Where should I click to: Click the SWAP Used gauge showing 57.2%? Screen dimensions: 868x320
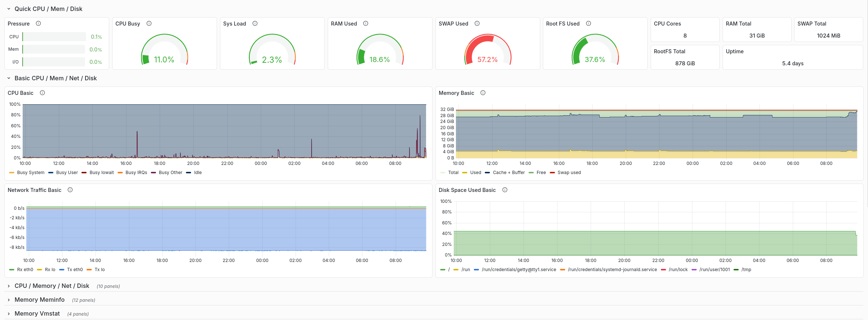point(487,51)
